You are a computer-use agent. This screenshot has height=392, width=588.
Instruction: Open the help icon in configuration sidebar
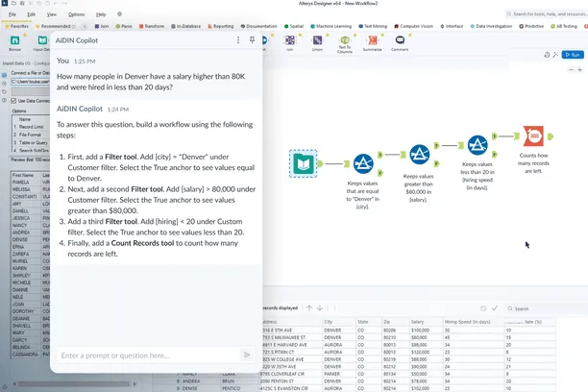pos(4,101)
